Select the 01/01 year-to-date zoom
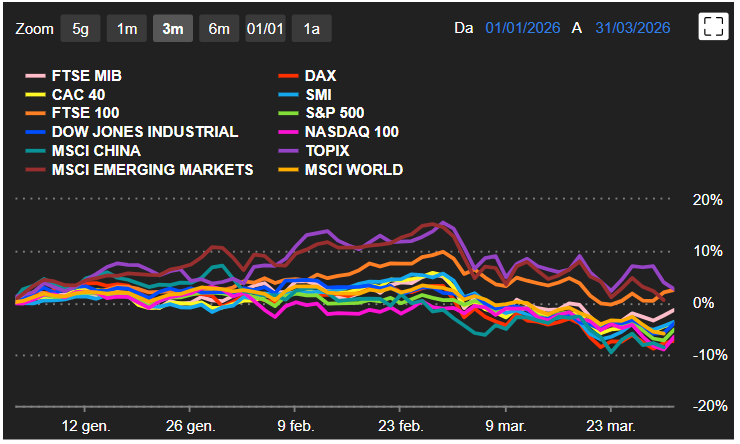This screenshot has width=740, height=444. (265, 28)
